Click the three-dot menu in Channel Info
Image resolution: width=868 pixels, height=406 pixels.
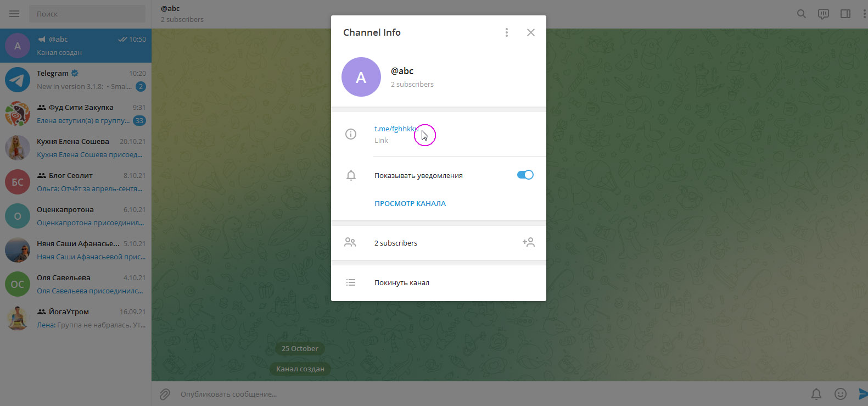point(506,32)
